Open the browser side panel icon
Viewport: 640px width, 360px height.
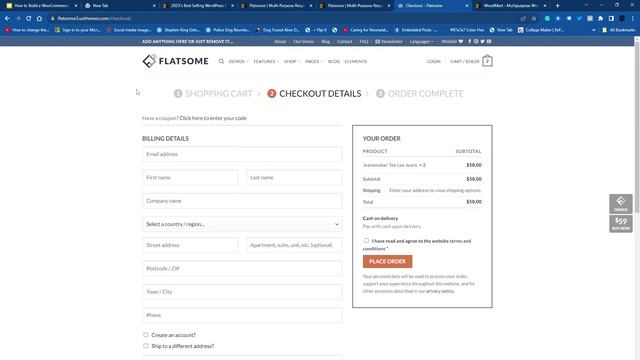pyautogui.click(x=611, y=18)
